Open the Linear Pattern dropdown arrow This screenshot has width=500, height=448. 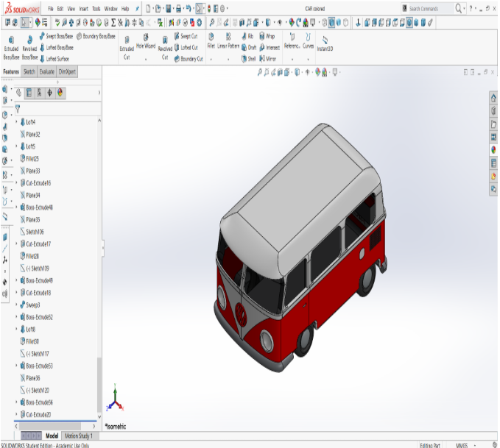click(x=228, y=60)
